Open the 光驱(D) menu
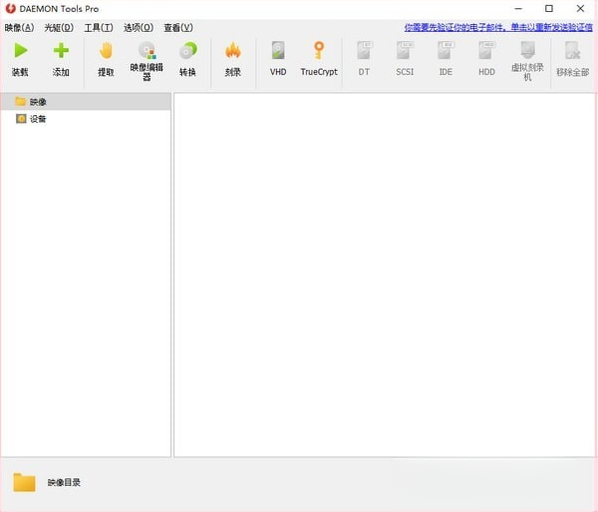This screenshot has height=512, width=598. (x=59, y=28)
